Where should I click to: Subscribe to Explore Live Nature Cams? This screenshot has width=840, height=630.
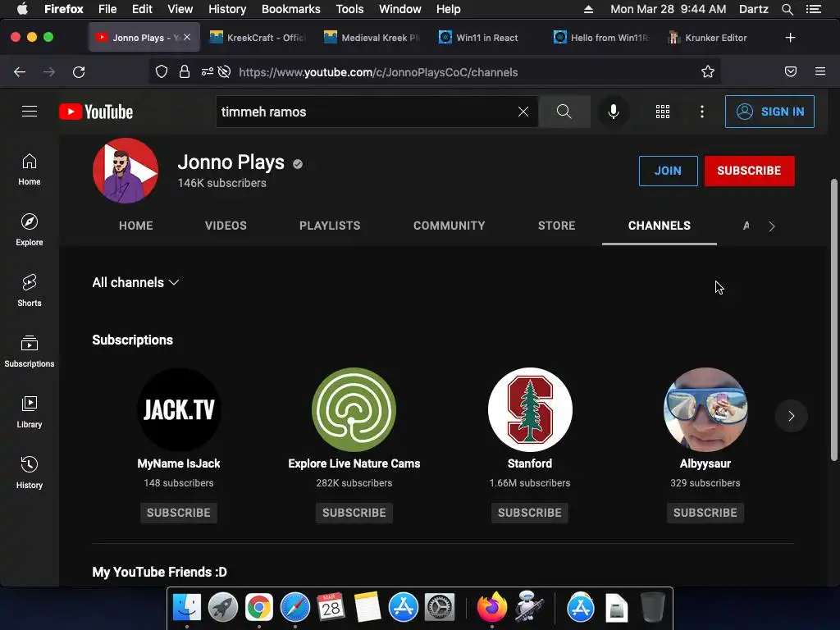354,513
